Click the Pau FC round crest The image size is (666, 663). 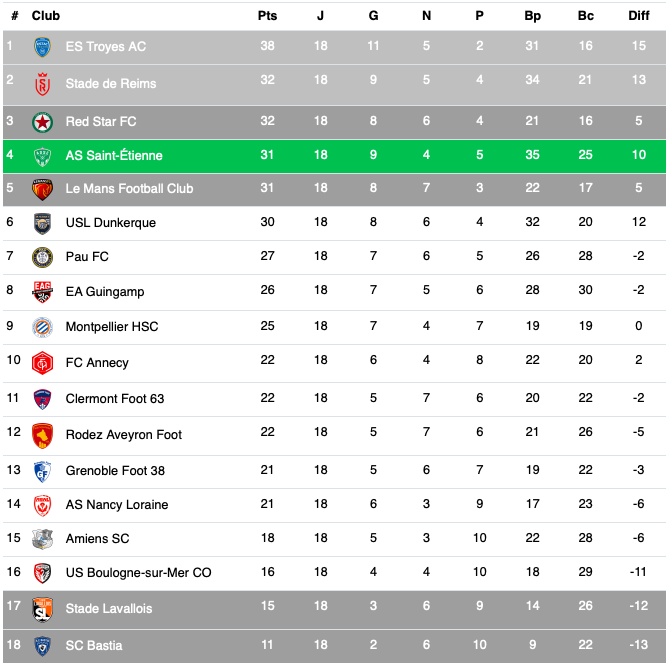(x=42, y=257)
